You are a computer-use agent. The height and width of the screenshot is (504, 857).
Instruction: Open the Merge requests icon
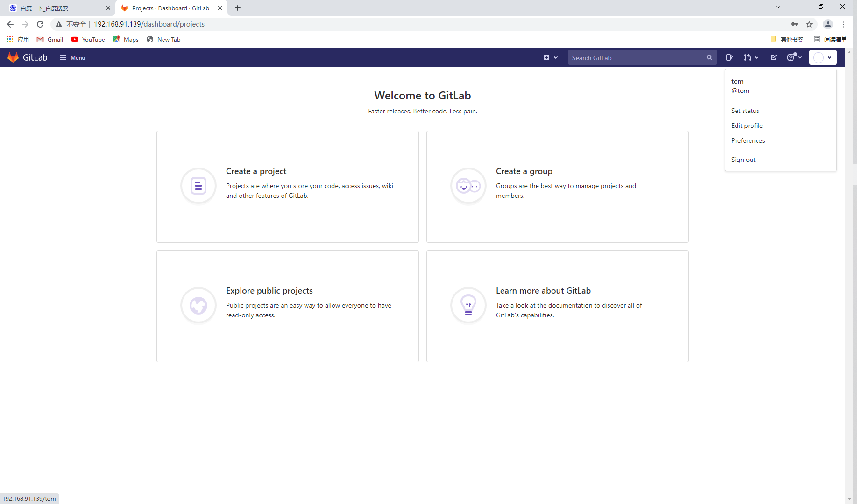pos(748,57)
